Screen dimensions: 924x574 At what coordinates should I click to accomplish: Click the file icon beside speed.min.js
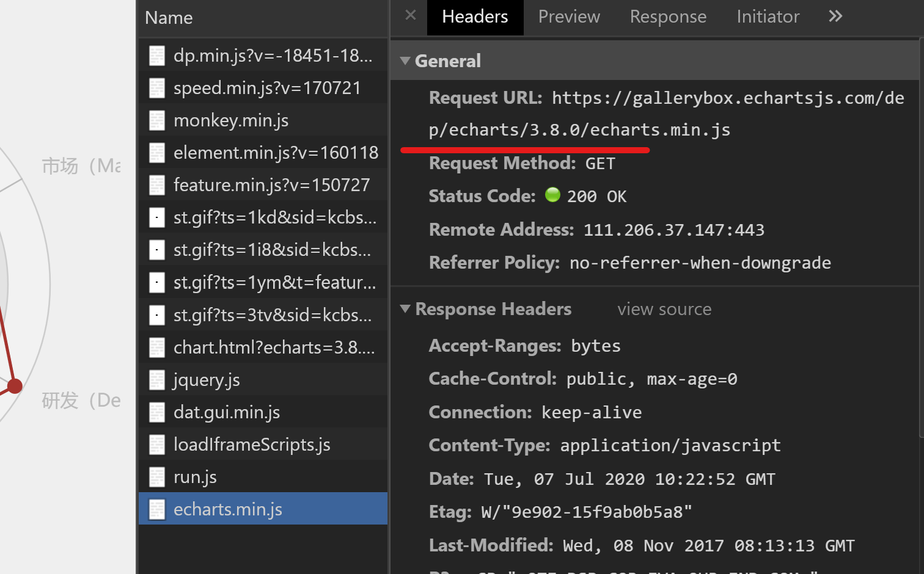(157, 87)
